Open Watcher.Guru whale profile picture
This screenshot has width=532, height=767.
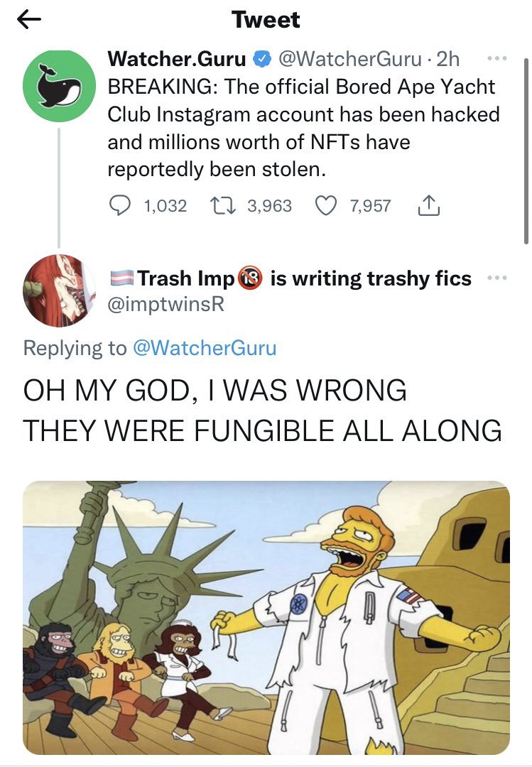pyautogui.click(x=58, y=85)
